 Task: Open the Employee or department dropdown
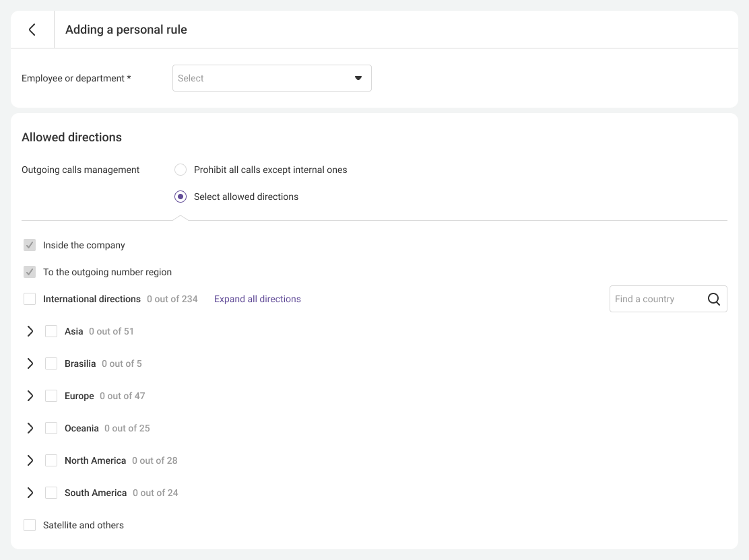tap(271, 78)
